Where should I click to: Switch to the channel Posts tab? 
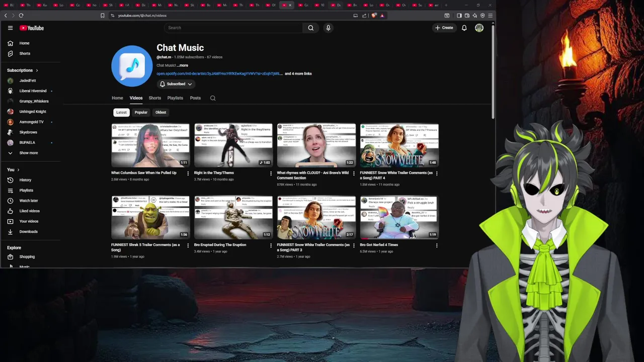pos(195,98)
